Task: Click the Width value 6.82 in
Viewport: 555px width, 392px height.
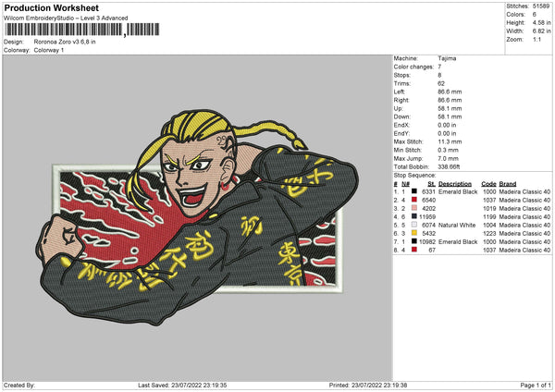Action: (541, 31)
